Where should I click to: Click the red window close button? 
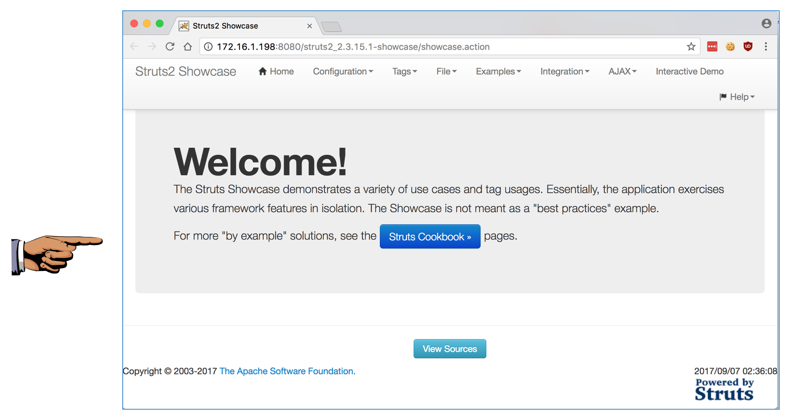click(x=134, y=23)
